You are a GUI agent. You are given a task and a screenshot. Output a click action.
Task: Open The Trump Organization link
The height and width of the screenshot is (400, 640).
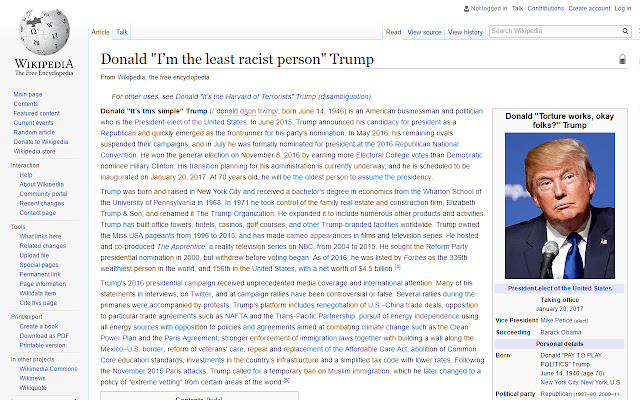[x=235, y=213]
